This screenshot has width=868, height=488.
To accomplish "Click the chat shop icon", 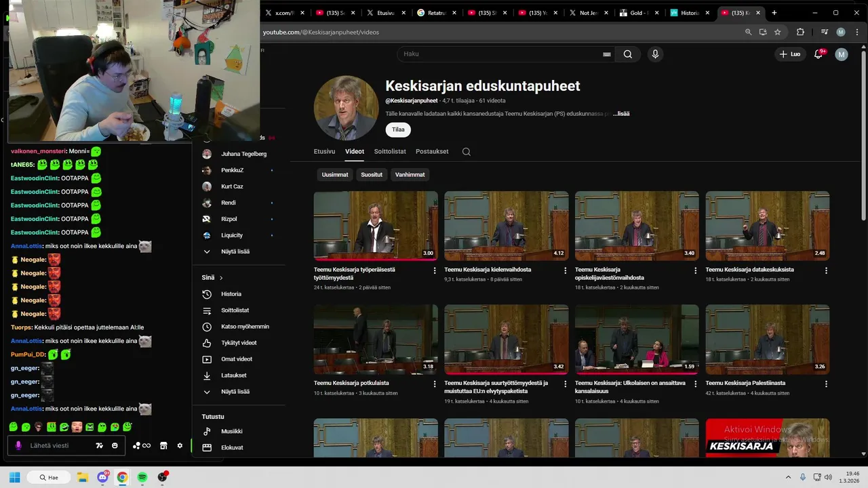I will tap(163, 445).
